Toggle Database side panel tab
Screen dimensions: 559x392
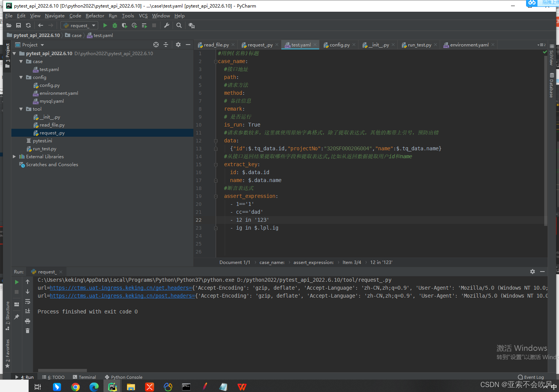pos(551,85)
